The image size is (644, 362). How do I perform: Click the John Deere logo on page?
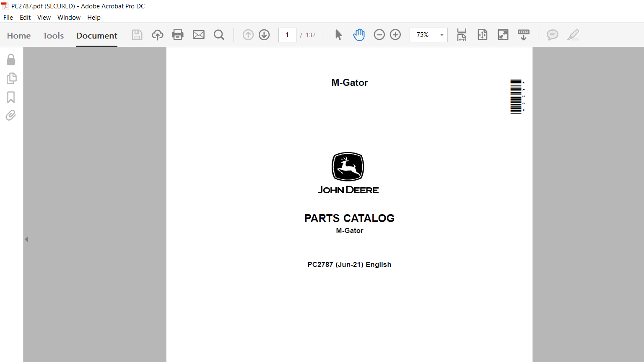348,173
